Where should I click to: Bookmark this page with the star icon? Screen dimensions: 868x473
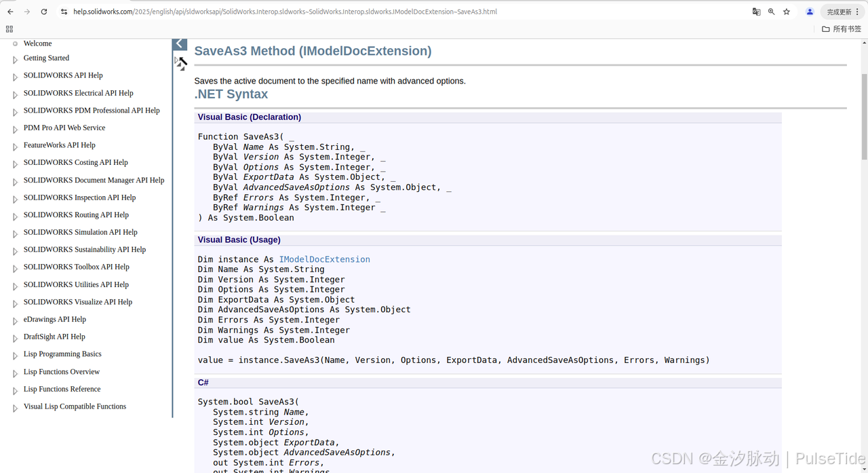point(787,12)
